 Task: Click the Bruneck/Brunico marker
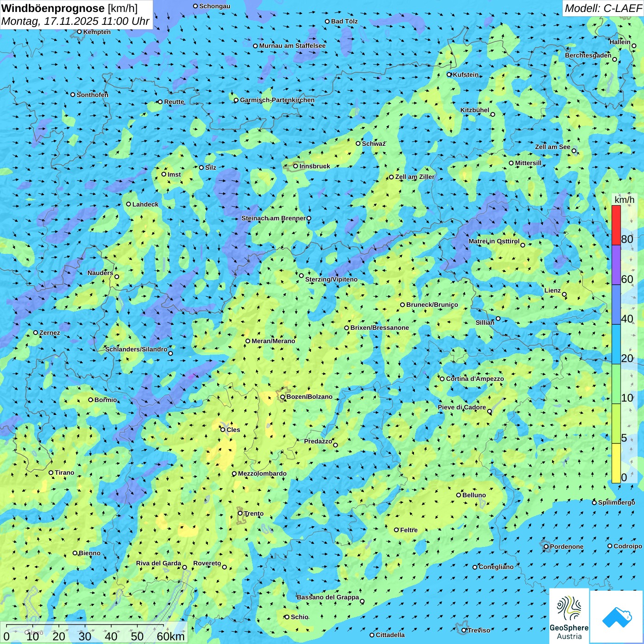point(402,305)
